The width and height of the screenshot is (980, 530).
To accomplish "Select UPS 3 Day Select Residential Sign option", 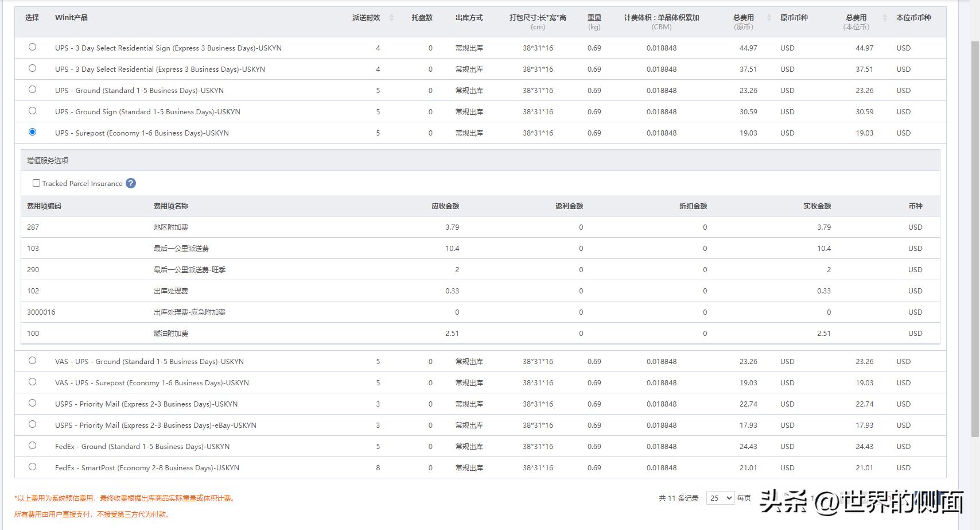I will click(x=32, y=47).
